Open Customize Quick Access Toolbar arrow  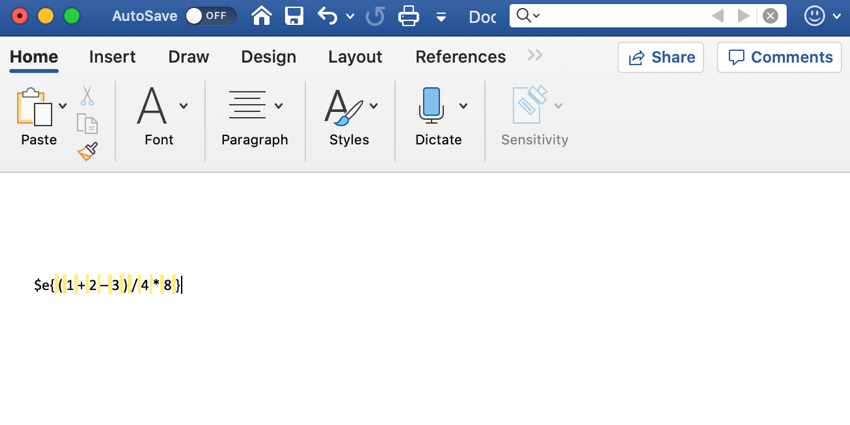(x=442, y=17)
